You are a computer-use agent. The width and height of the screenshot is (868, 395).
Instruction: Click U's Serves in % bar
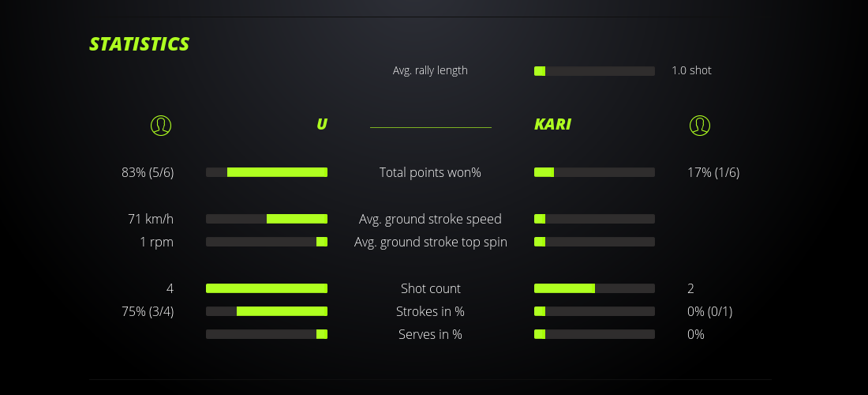[x=267, y=334]
